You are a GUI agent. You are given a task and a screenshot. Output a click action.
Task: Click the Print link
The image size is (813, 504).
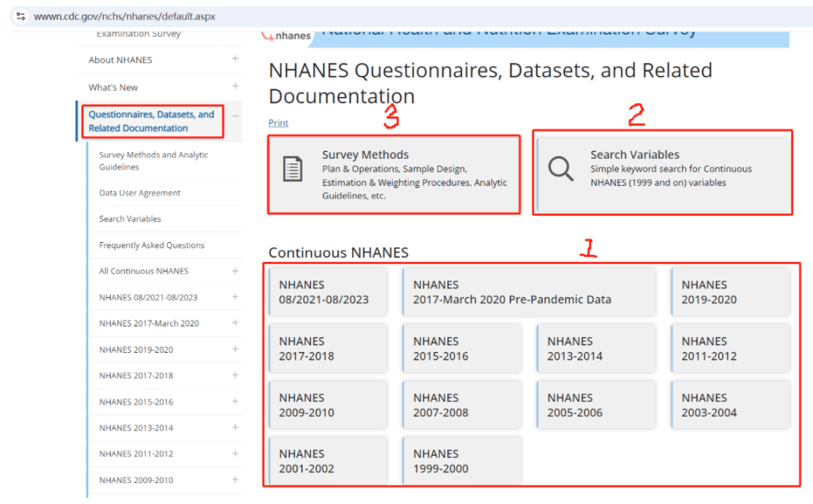click(278, 123)
